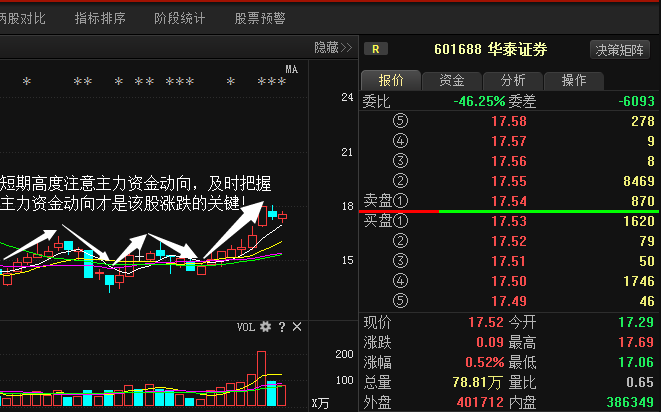Click the MA indicator label on chart

pyautogui.click(x=292, y=69)
